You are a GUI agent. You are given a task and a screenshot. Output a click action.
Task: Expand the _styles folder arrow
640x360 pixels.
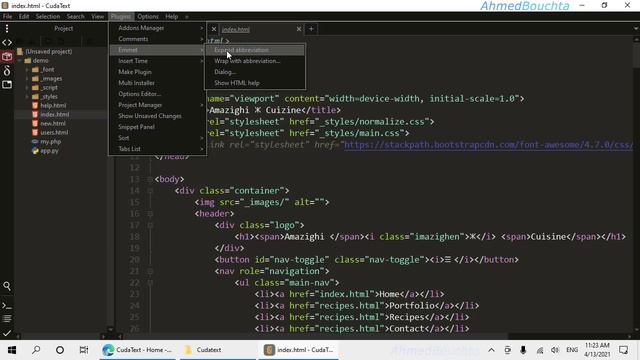pos(27,97)
